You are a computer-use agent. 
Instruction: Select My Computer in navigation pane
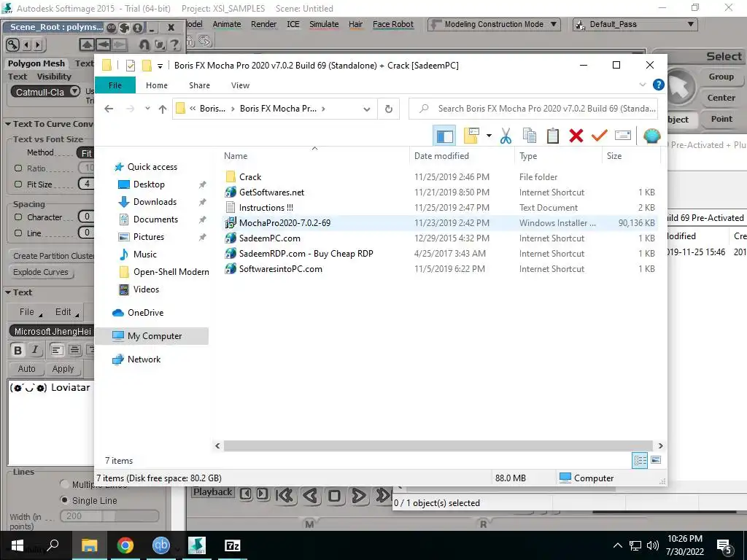(152, 336)
